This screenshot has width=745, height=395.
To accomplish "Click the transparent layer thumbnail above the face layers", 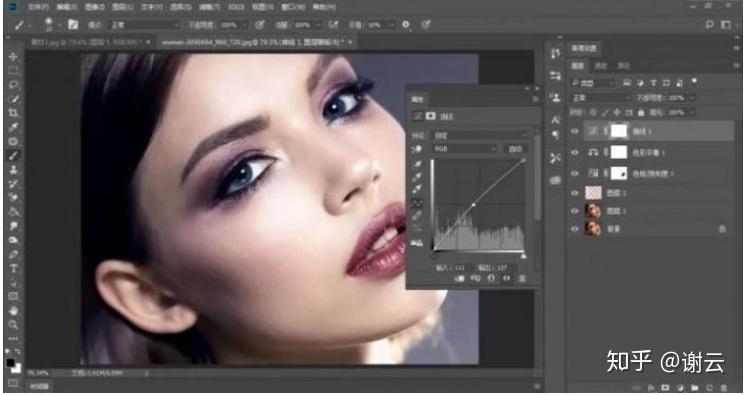I will click(593, 193).
